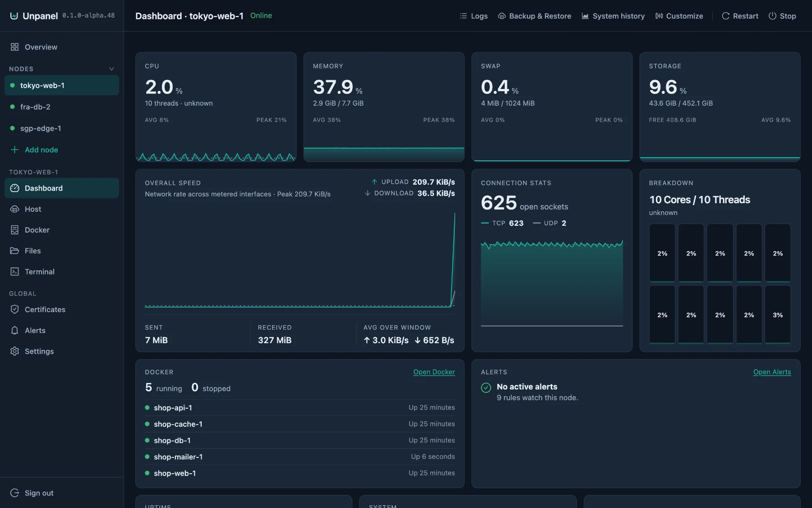This screenshot has height=508, width=812.
Task: Click the Stop power icon
Action: tap(772, 16)
